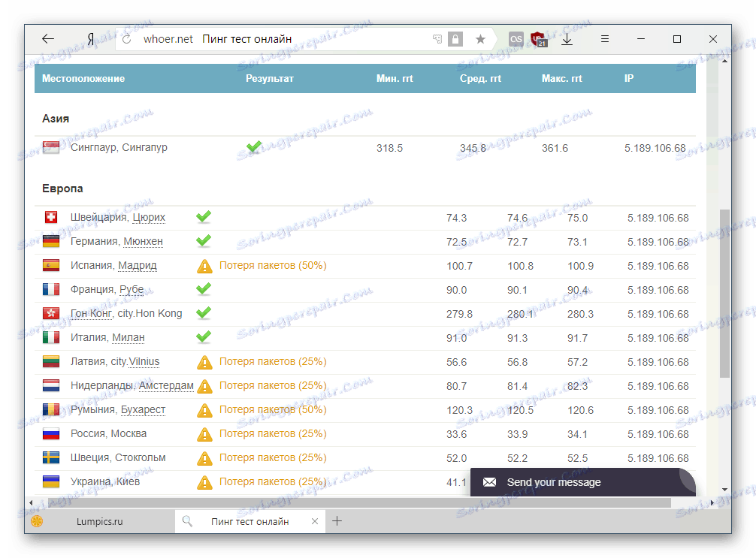Click Потеря пакетов (50%) for Мадрид
756x558 pixels.
click(273, 266)
